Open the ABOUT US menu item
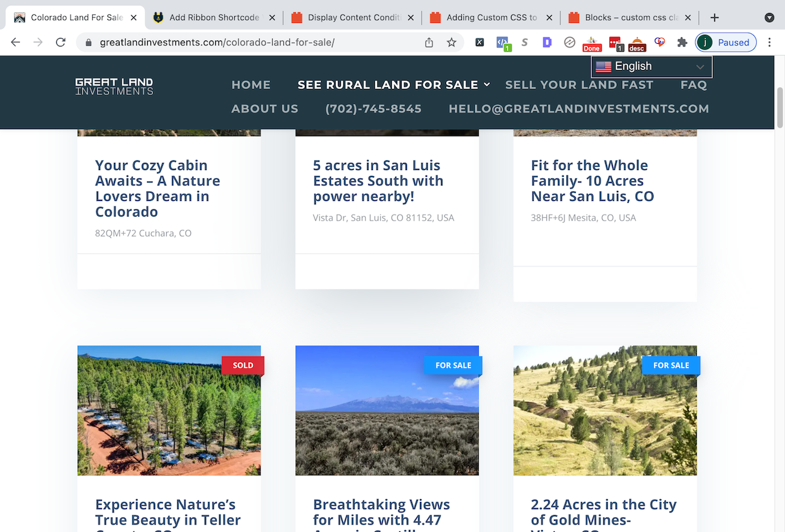Screen dimensions: 785x532 pos(265,109)
